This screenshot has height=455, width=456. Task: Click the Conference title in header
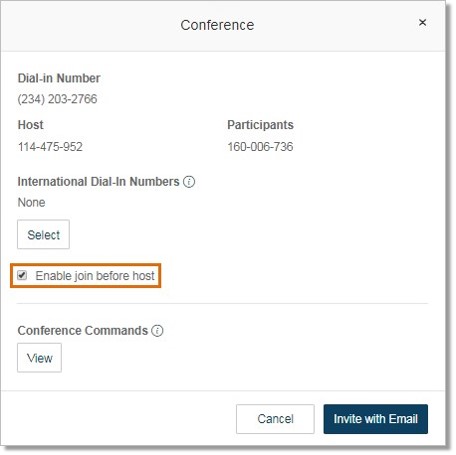click(217, 25)
